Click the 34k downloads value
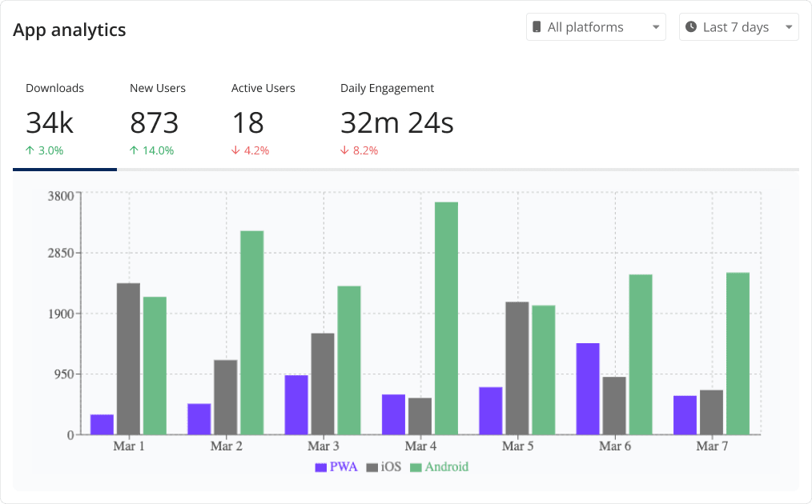Image resolution: width=812 pixels, height=504 pixels. point(50,123)
